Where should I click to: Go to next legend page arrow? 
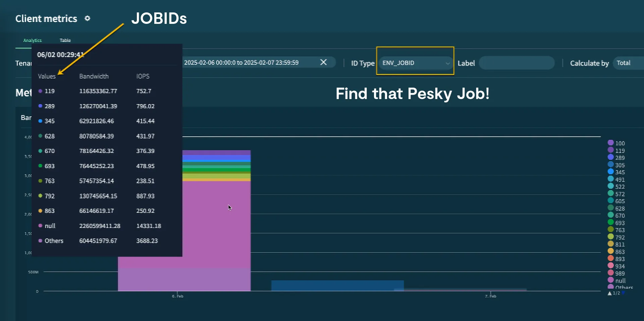pos(623,293)
